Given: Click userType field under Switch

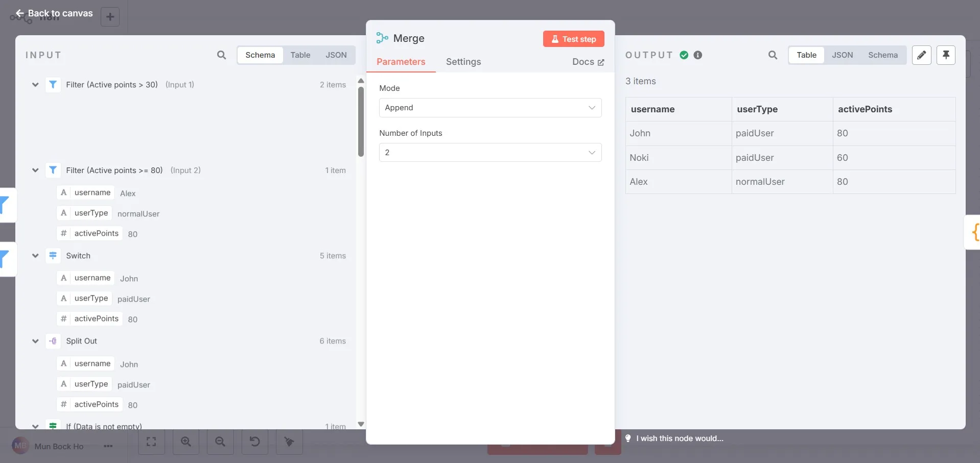Looking at the screenshot, I should tap(84, 298).
